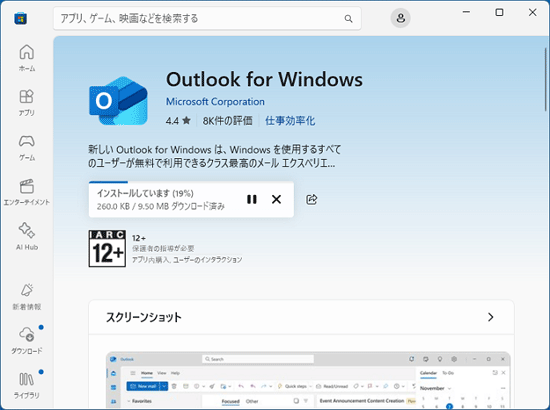Click the vertical scrollbar on right
550x410 pixels.
click(546, 80)
